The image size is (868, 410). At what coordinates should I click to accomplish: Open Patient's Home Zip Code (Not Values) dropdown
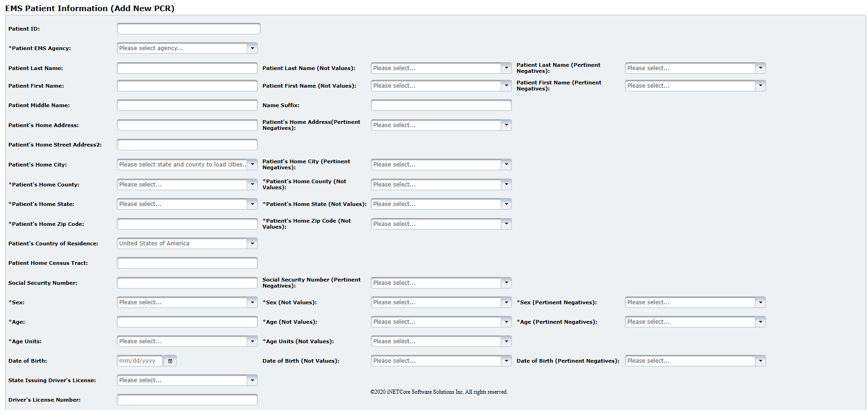441,224
